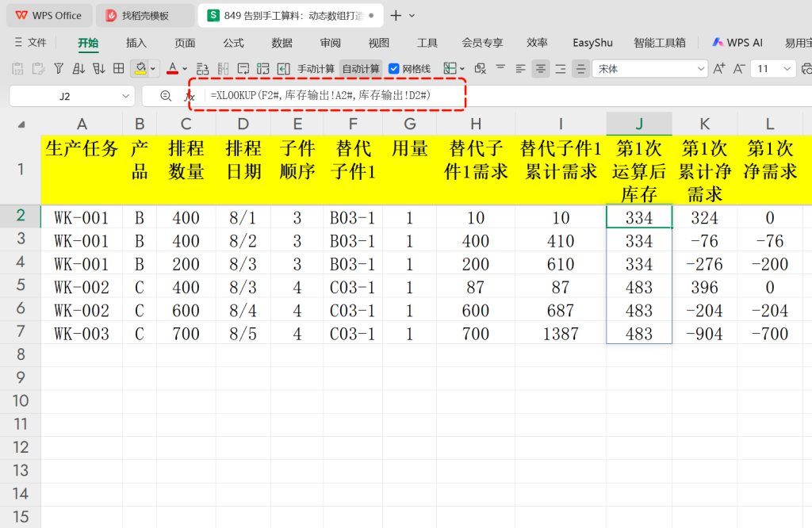812x528 pixels.
Task: Click the clear format eraser icon
Action: 480,69
